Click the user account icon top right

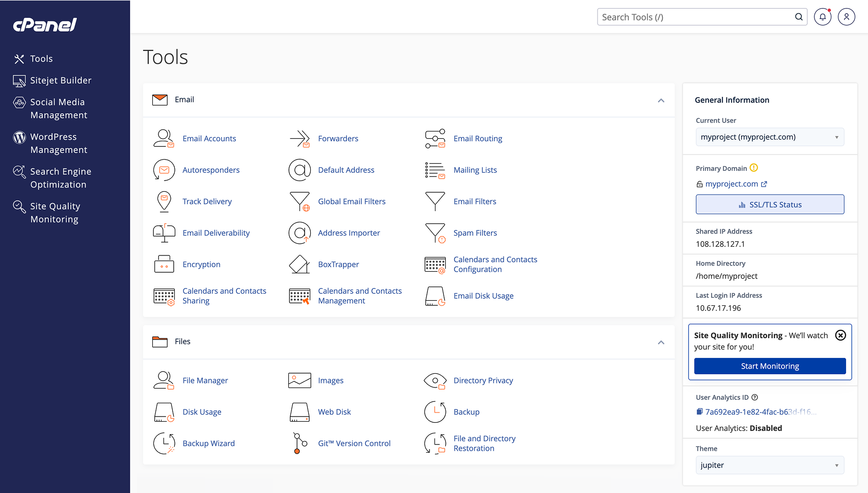847,16
